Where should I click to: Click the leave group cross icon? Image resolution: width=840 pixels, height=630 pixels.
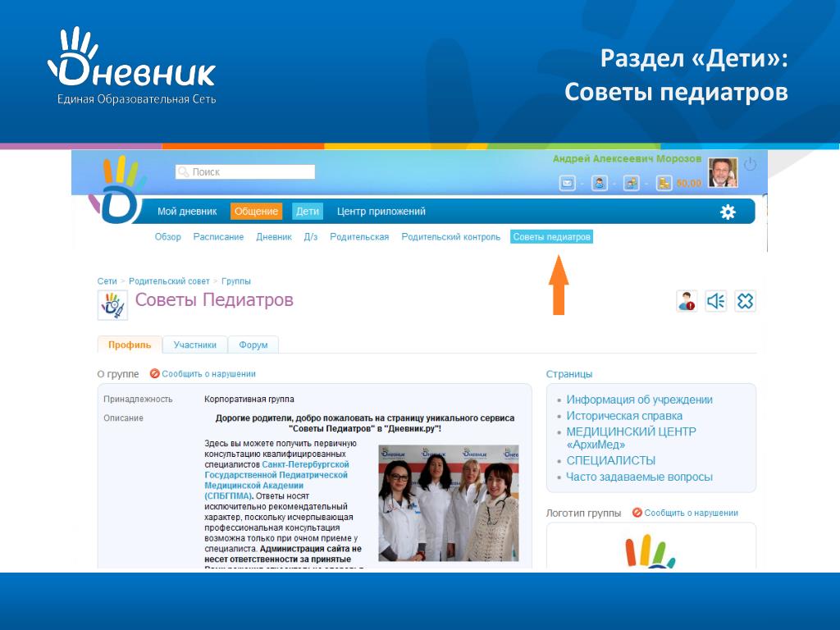tap(745, 301)
